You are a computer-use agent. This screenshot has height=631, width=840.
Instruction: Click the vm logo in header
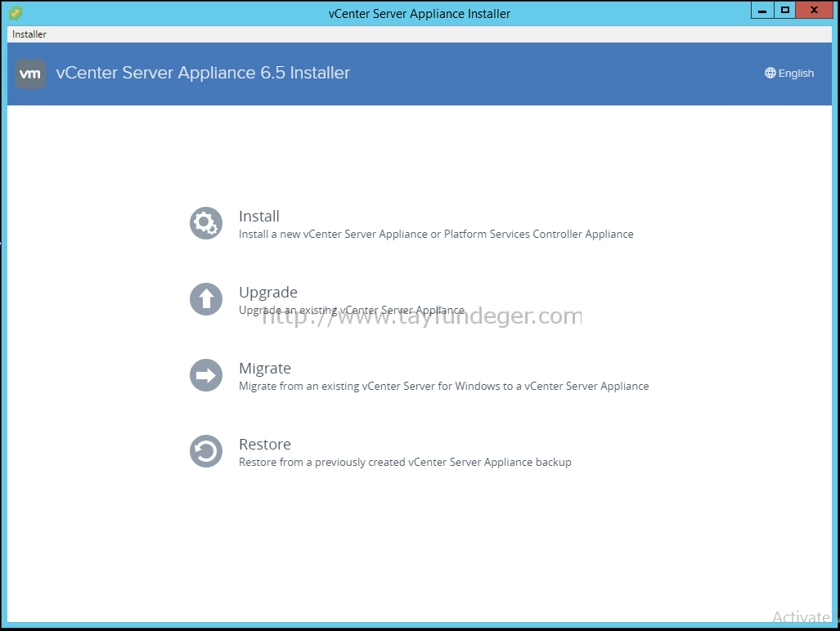[30, 74]
